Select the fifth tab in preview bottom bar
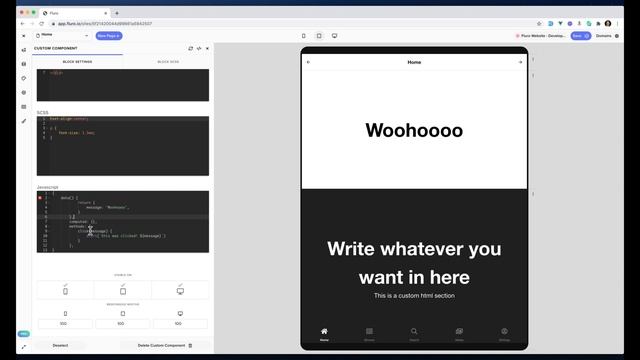This screenshot has width=640, height=360. 504,334
